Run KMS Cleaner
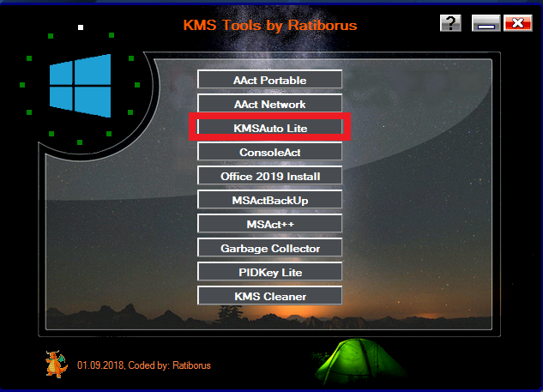The width and height of the screenshot is (543, 392). 269,295
